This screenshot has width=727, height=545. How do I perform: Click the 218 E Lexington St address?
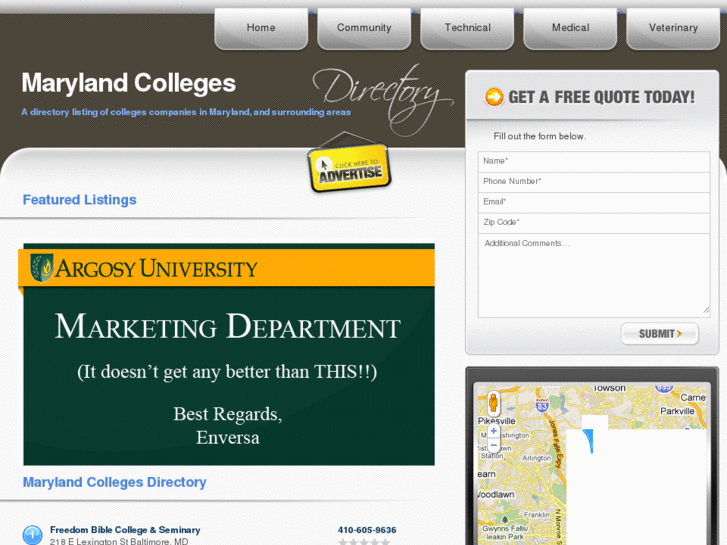(119, 541)
